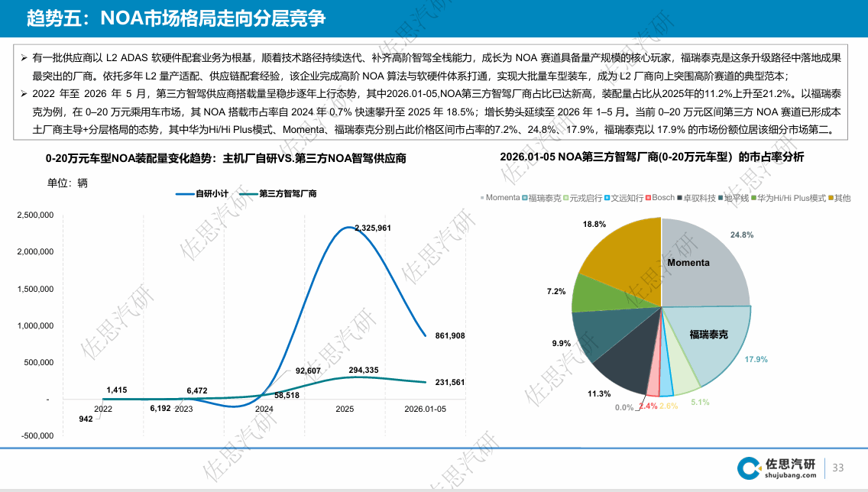Click the 92,607 data label
Screen dimensions: 868x492
pyautogui.click(x=308, y=371)
